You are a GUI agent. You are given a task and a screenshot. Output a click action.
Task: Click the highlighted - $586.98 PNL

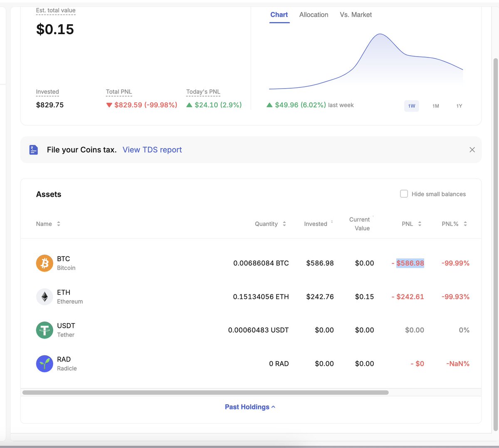[408, 263]
